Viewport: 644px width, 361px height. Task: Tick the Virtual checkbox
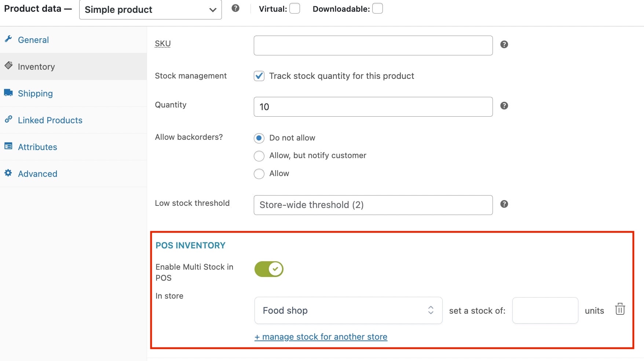(x=294, y=8)
